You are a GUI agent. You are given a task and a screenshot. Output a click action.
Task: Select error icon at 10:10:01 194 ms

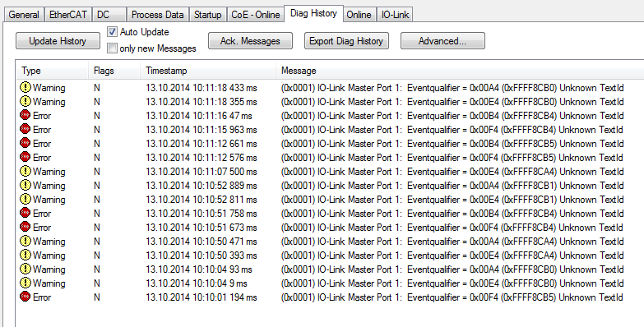(x=25, y=297)
